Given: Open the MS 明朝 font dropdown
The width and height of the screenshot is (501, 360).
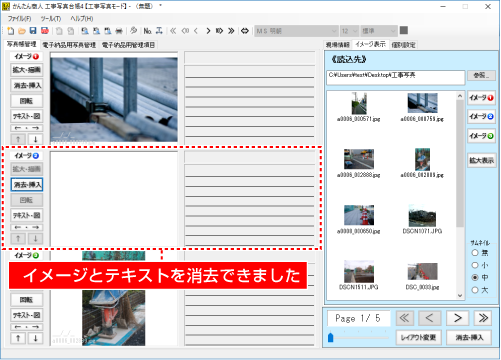Looking at the screenshot, I should (296, 31).
